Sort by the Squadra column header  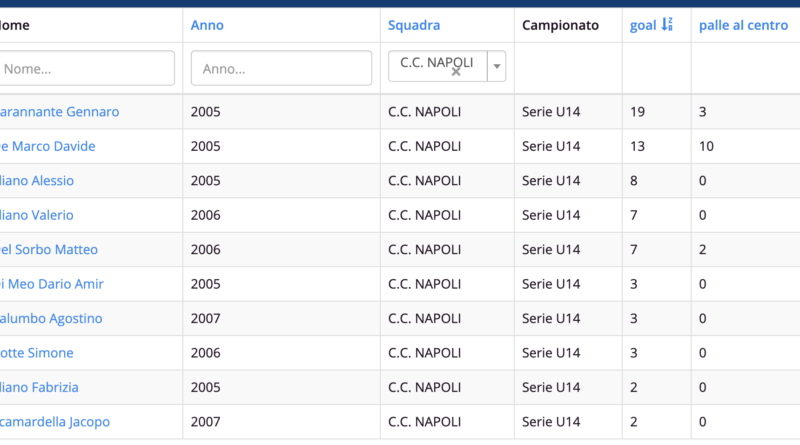[414, 25]
